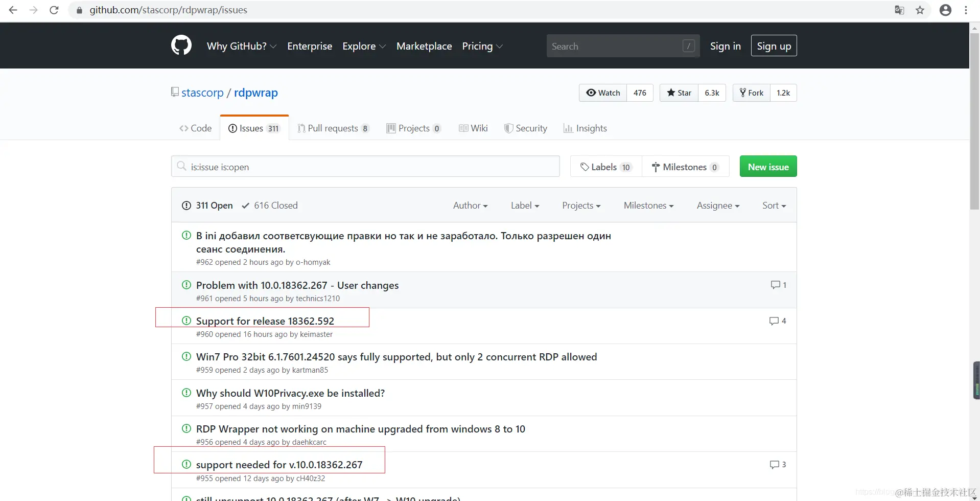This screenshot has width=980, height=501.
Task: Click Sign in
Action: (x=726, y=46)
